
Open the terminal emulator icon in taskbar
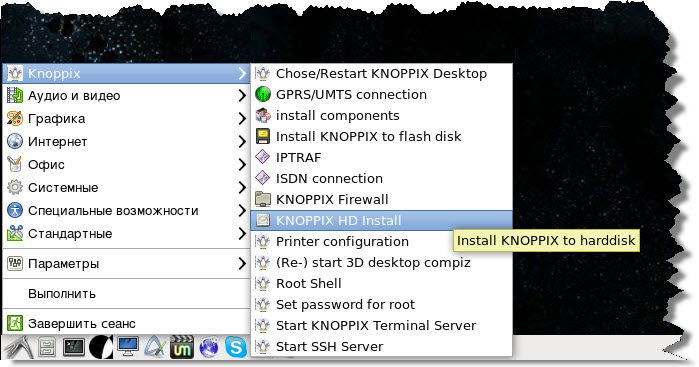point(74,346)
